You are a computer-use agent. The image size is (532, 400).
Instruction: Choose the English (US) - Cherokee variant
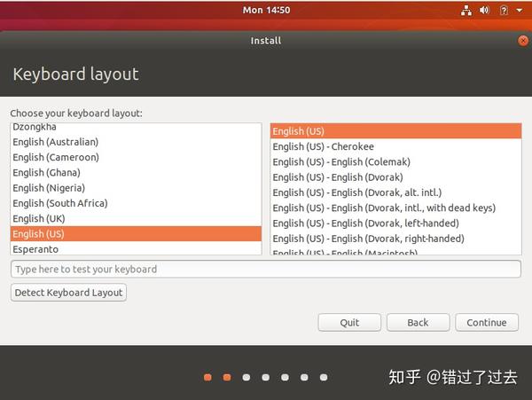coord(395,146)
